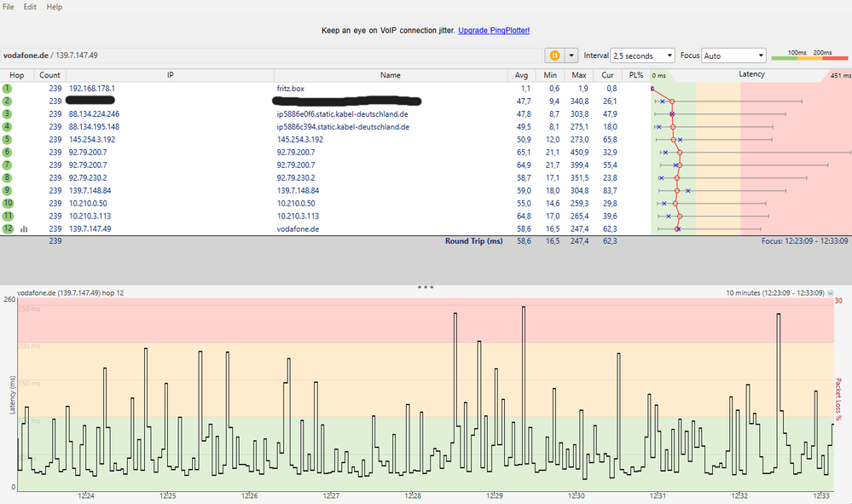Open the Help menu
The width and height of the screenshot is (852, 504).
point(55,7)
